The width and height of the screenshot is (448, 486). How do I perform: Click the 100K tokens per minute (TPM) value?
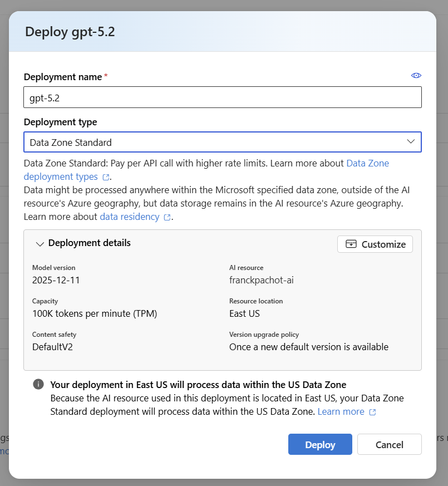(95, 313)
